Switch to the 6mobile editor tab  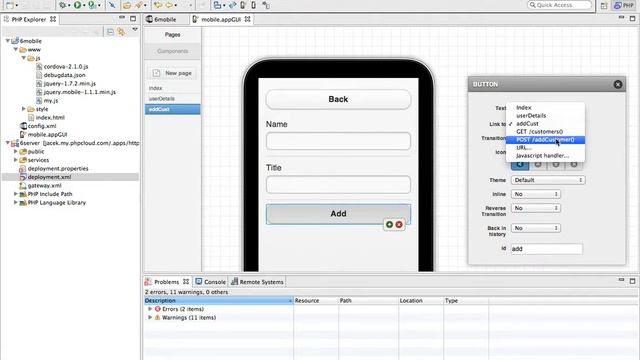(165, 19)
